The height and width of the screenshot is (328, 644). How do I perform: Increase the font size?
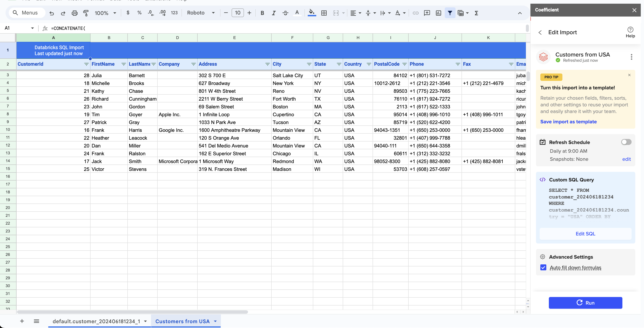point(249,13)
